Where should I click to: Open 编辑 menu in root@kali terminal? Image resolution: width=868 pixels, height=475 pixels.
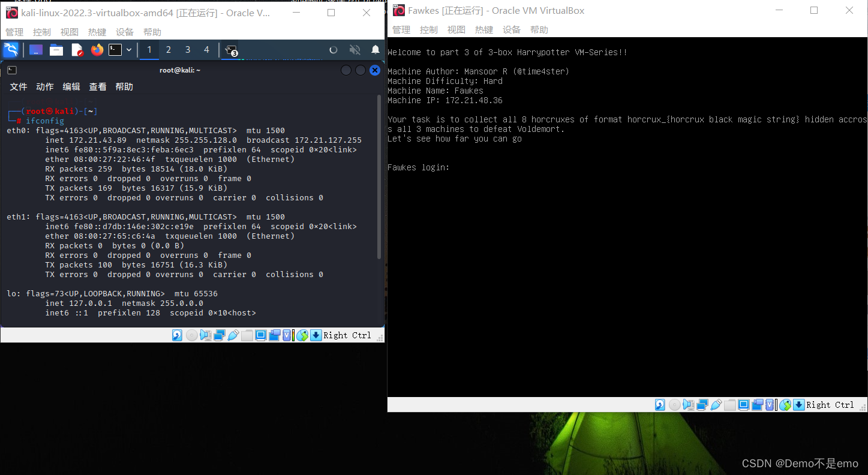pos(71,87)
